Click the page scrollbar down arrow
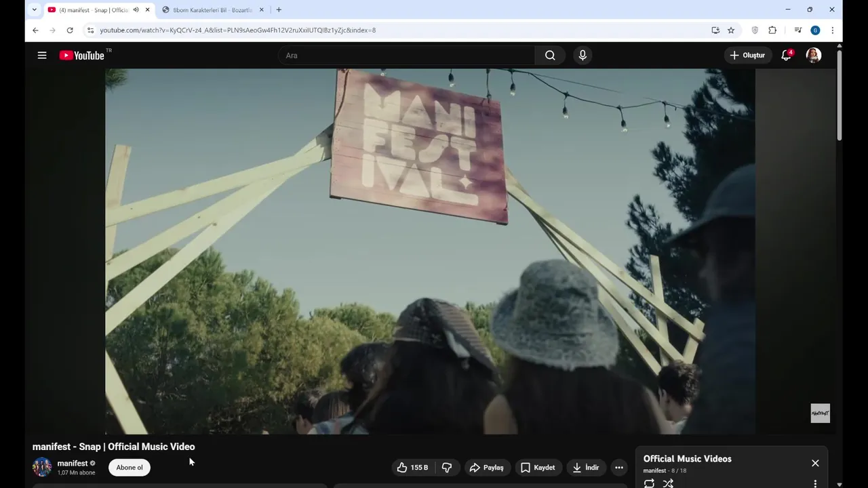 pyautogui.click(x=840, y=484)
